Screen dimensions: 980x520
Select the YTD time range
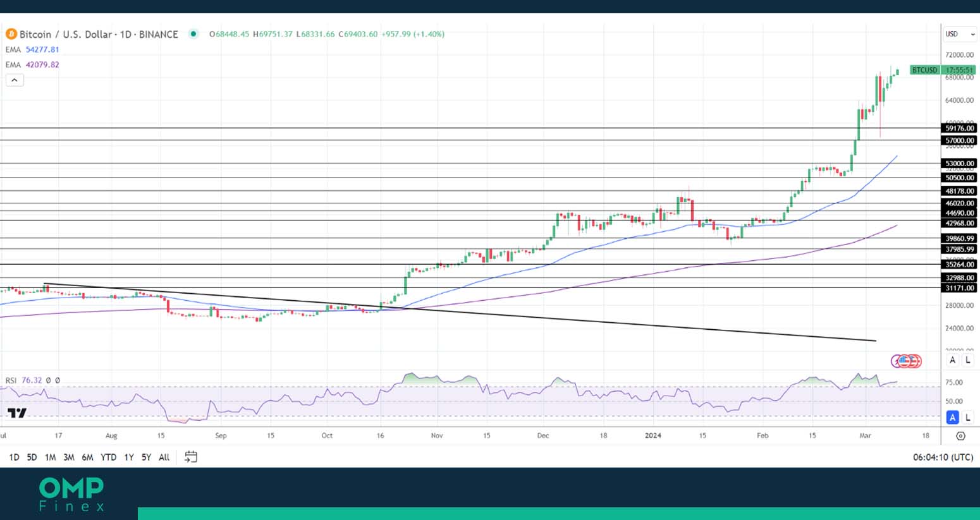[x=108, y=457]
